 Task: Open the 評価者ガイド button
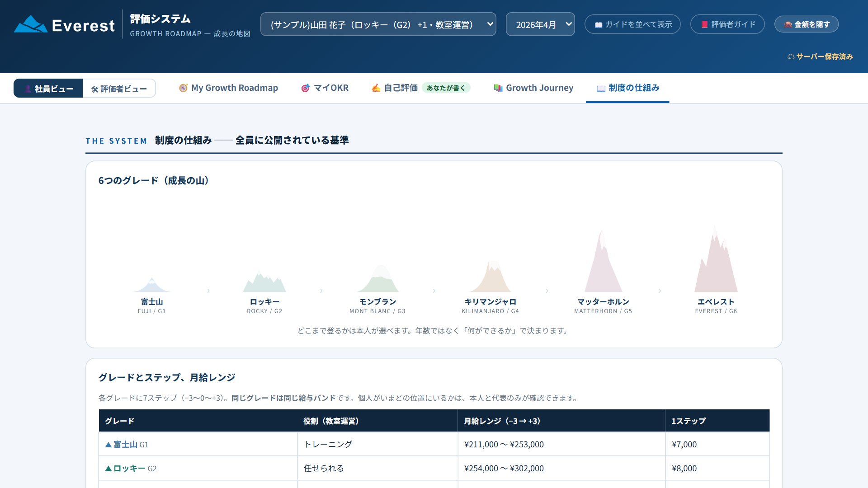click(x=727, y=24)
